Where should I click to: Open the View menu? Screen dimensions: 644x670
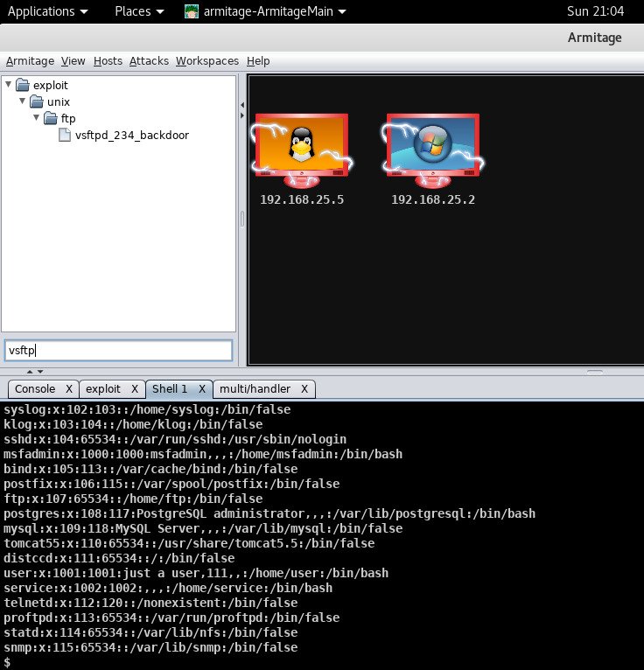coord(73,61)
